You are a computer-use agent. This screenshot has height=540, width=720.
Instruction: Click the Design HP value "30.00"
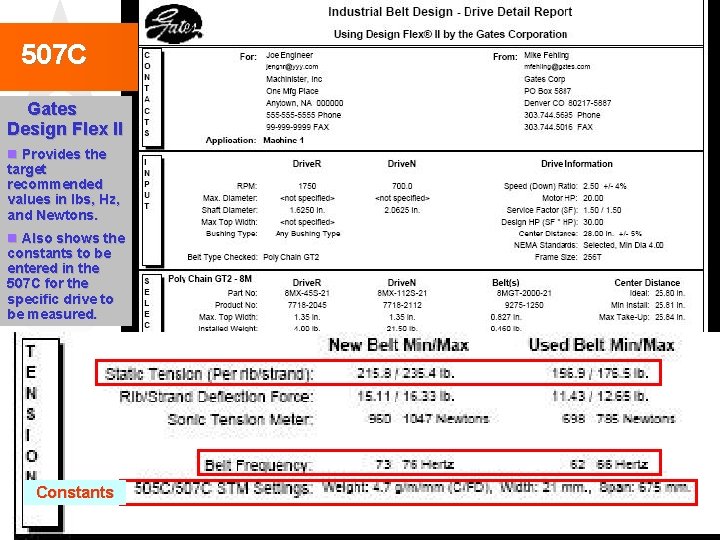click(x=593, y=222)
